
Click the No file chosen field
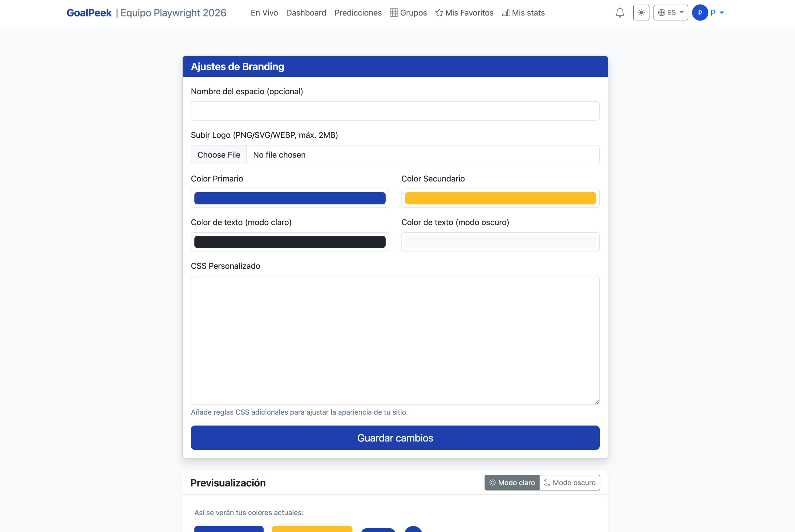coord(423,155)
